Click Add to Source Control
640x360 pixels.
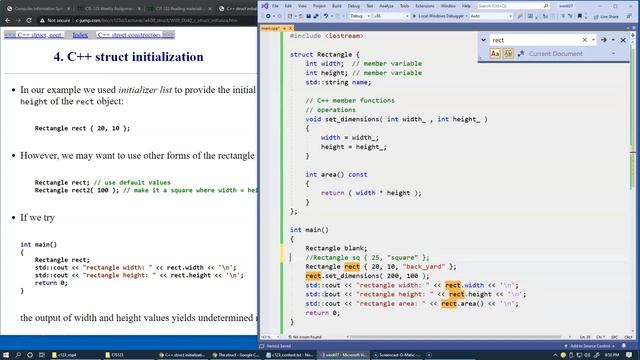tap(589, 346)
